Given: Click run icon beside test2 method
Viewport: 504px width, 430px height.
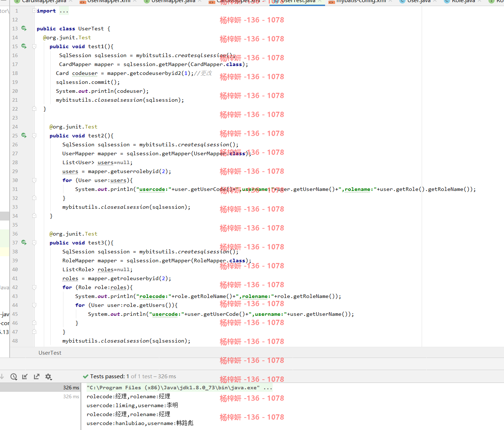Looking at the screenshot, I should click(24, 135).
